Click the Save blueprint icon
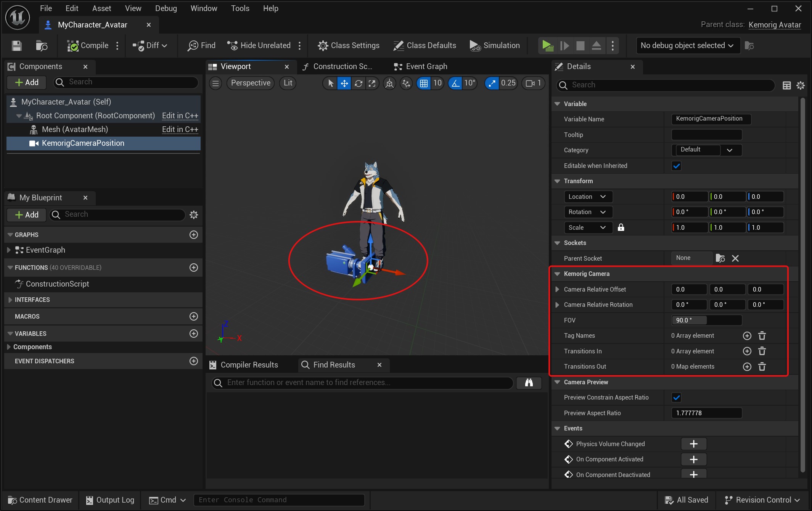Image resolution: width=812 pixels, height=511 pixels. (16, 46)
